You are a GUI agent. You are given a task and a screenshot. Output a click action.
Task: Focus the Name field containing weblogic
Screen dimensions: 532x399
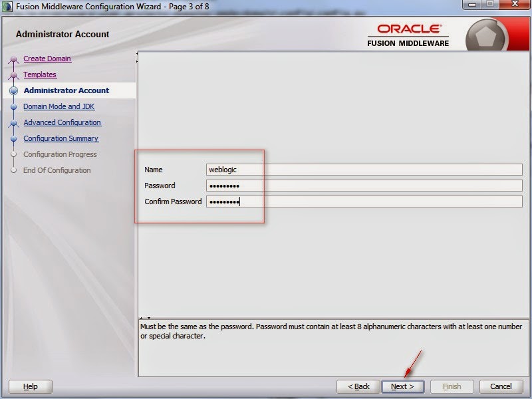point(364,170)
